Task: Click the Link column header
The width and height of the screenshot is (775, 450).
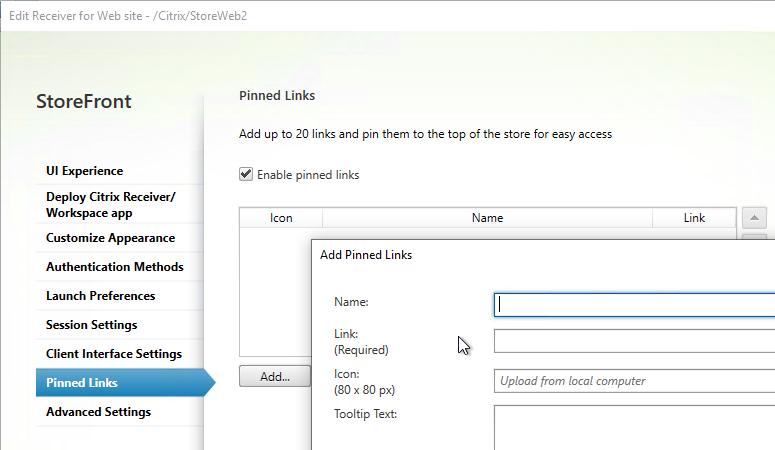Action: click(x=694, y=218)
